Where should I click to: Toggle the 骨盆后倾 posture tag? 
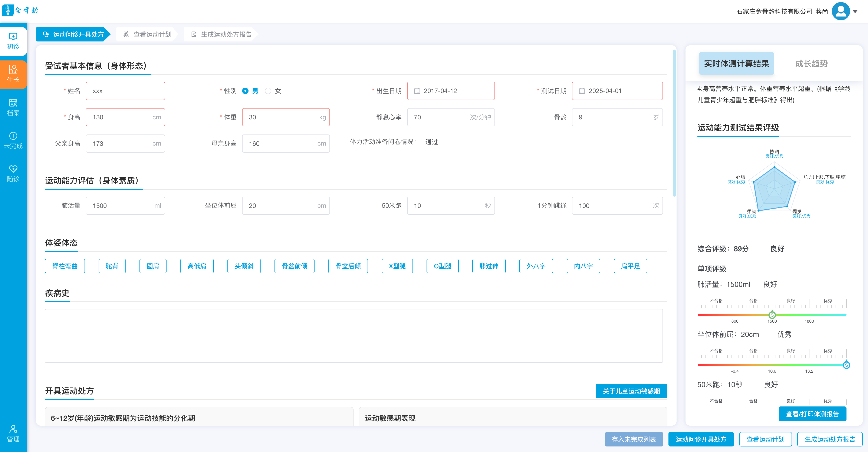click(348, 266)
